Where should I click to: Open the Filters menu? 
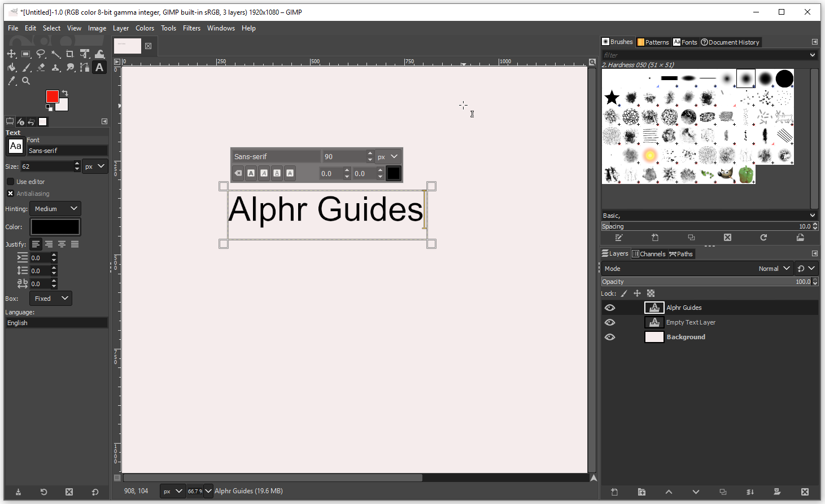(191, 28)
